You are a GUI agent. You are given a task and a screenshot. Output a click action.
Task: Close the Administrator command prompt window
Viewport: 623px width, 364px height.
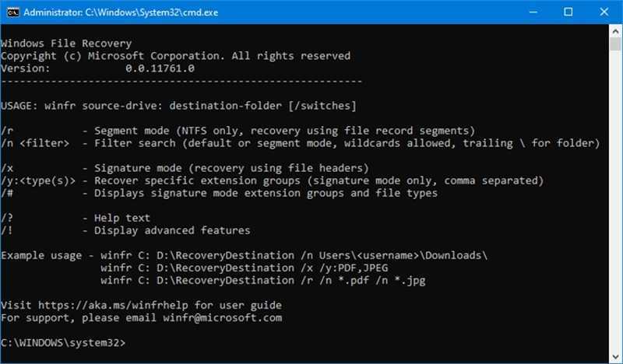[x=604, y=12]
